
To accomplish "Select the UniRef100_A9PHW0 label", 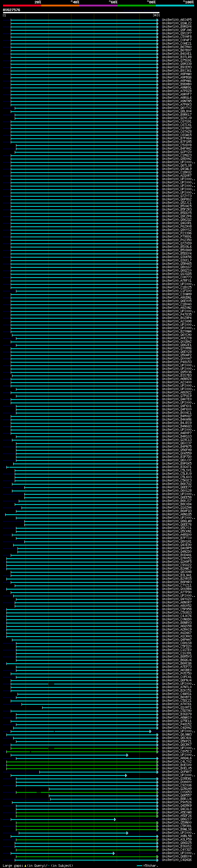I will 177,74.
